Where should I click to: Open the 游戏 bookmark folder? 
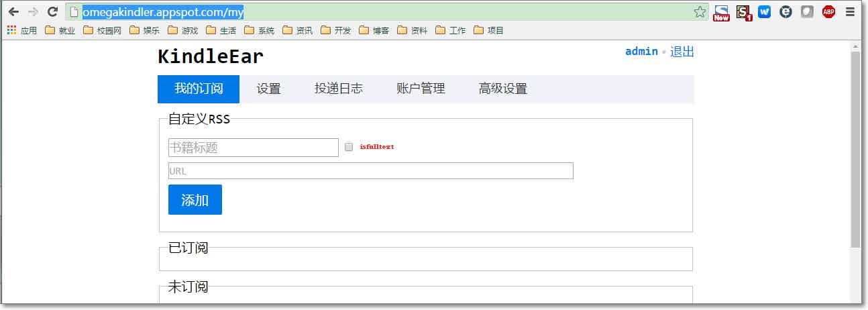183,30
